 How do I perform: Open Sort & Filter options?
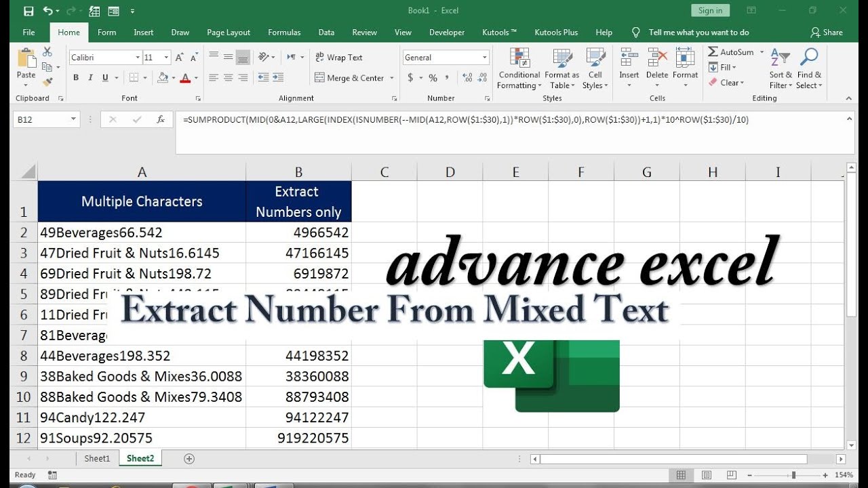(781, 68)
